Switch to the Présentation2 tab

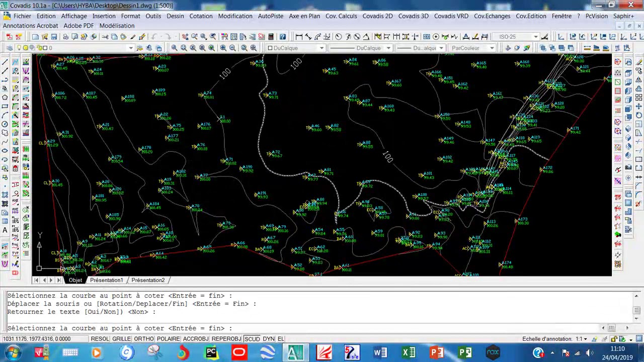(x=148, y=280)
